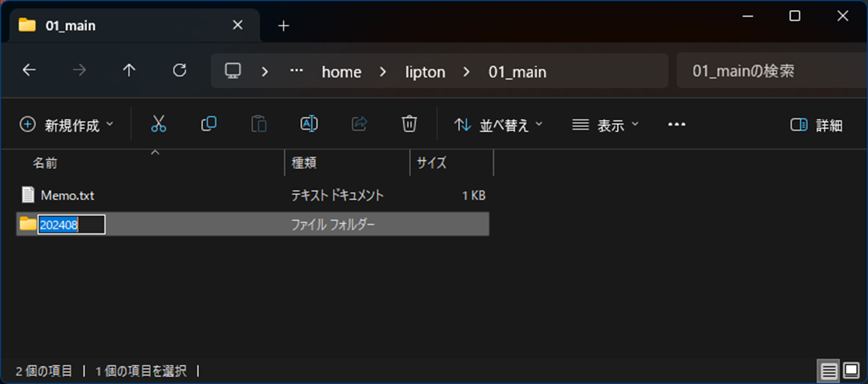Image resolution: width=868 pixels, height=384 pixels.
Task: Cut the selected item with scissors icon
Action: 158,124
